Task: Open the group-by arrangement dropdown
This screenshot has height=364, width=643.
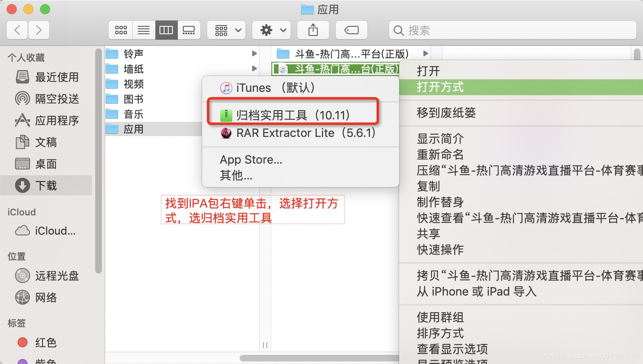Action: pos(226,30)
